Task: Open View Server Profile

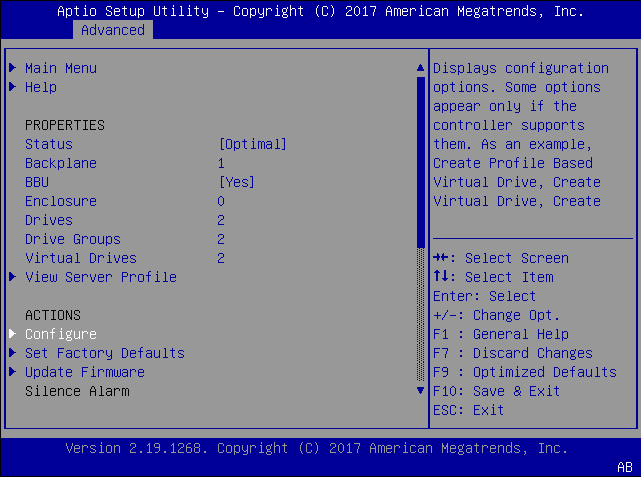Action: point(101,278)
